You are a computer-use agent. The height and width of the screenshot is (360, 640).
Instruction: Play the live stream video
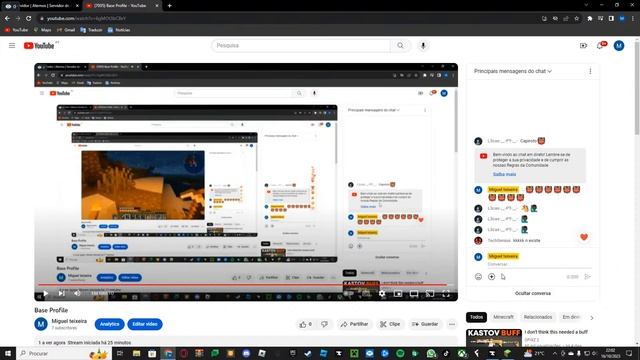pyautogui.click(x=46, y=293)
